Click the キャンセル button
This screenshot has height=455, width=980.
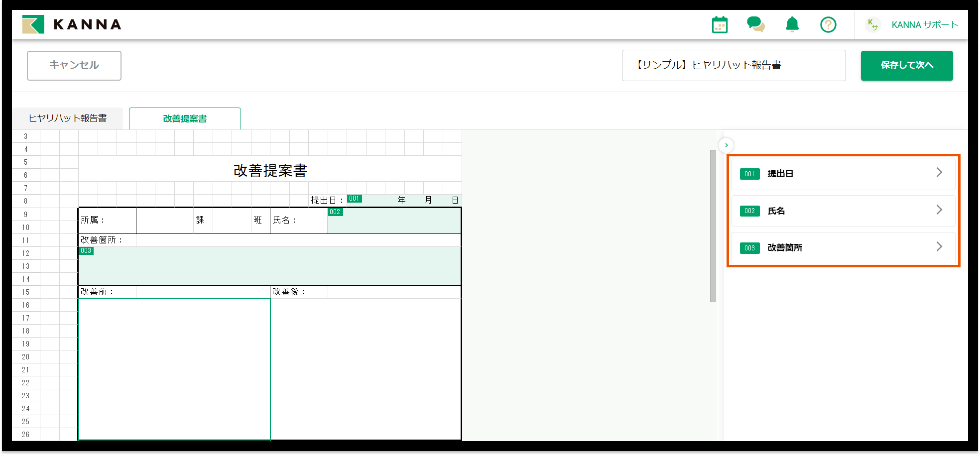point(74,65)
